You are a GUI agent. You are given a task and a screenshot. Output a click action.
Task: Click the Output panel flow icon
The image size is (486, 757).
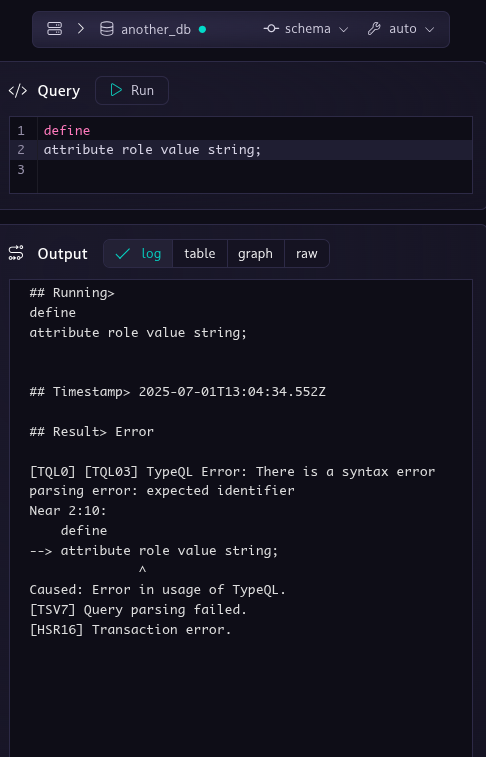[x=16, y=253]
